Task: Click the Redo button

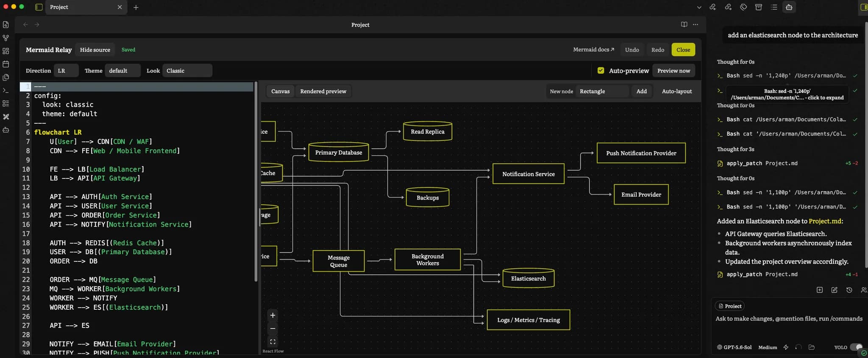Action: pyautogui.click(x=658, y=50)
